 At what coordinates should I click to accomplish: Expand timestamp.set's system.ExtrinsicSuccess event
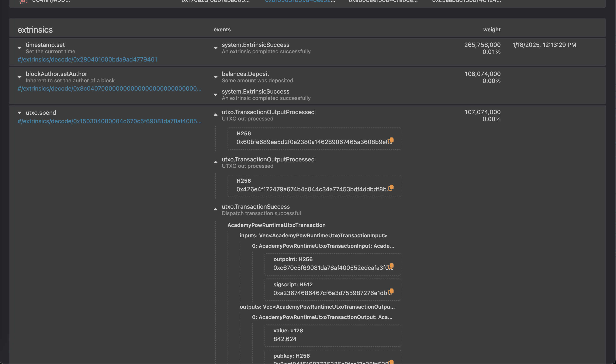pos(215,48)
